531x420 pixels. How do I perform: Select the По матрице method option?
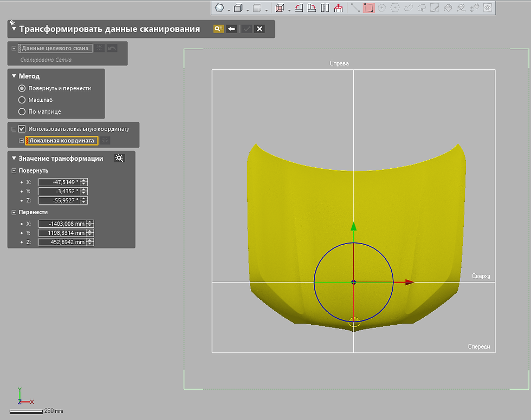pyautogui.click(x=22, y=112)
